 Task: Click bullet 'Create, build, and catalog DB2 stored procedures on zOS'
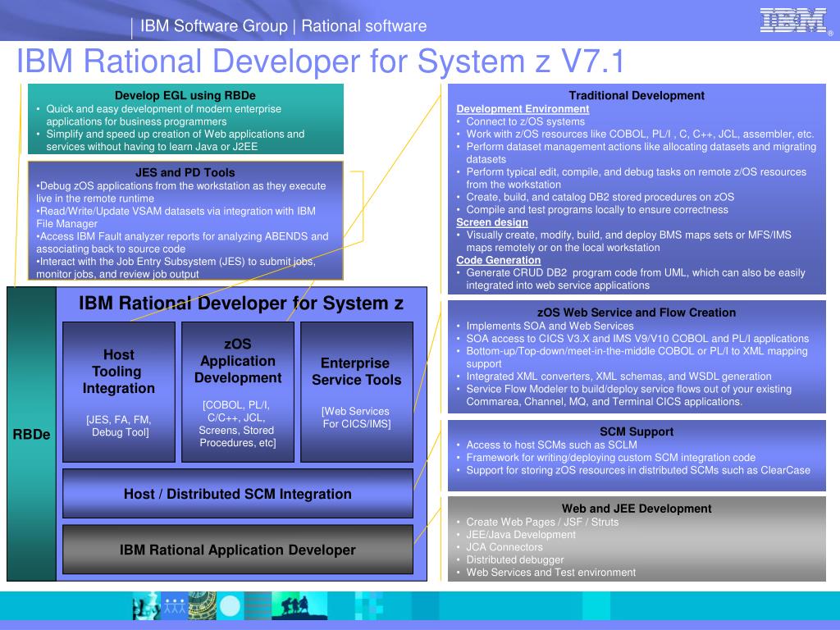click(600, 197)
